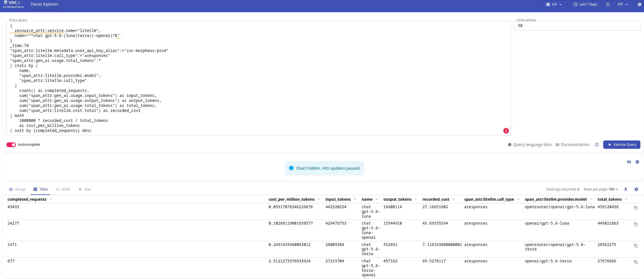Select cell value 0.05917078346226878
Viewport: 644px width, 279px height.
(x=291, y=207)
